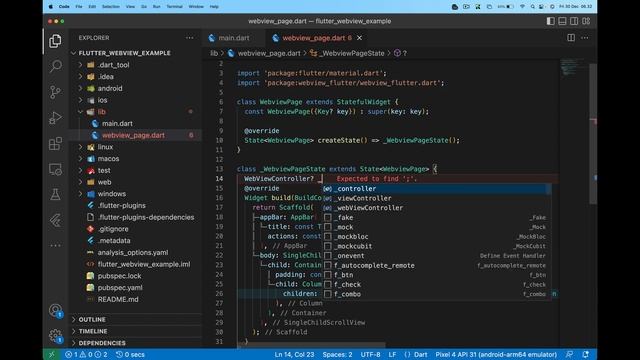Toggle primary sidebar layout icon

(550, 21)
